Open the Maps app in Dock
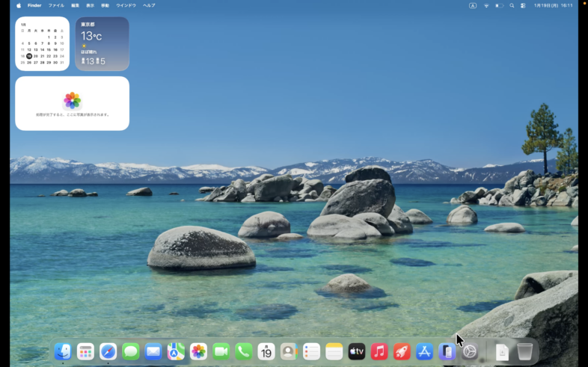This screenshot has width=588, height=367. tap(176, 351)
